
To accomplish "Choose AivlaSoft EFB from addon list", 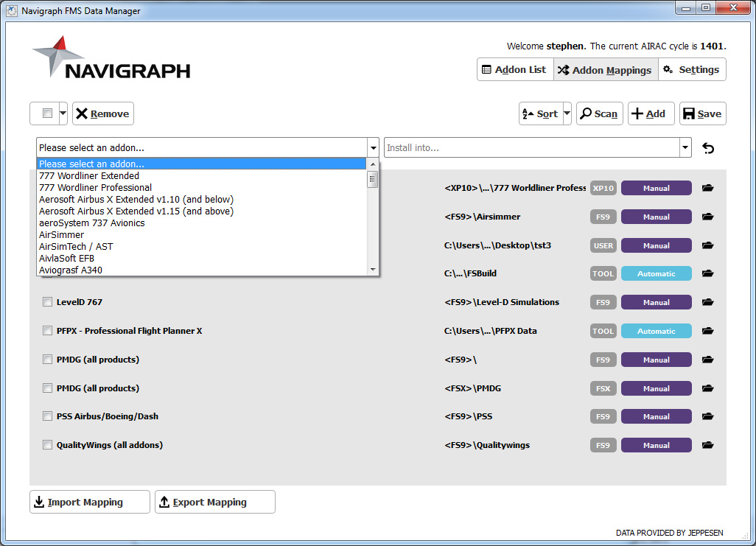I will click(x=66, y=259).
